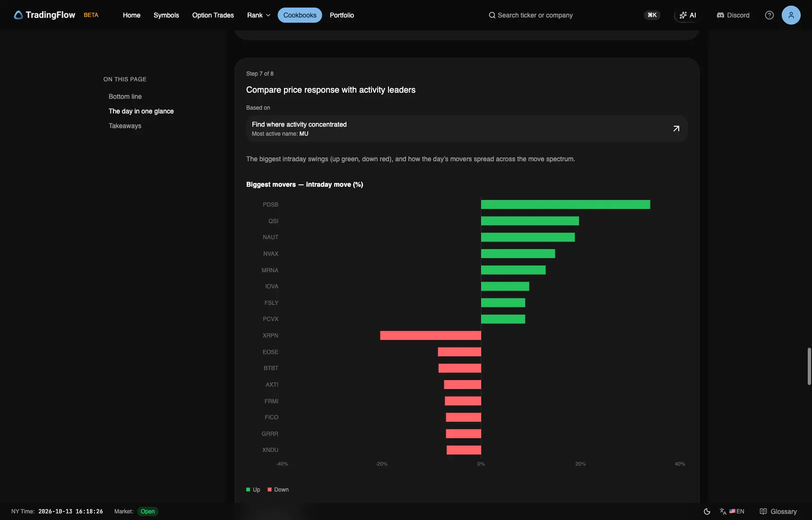Click the XNDU ticker label
Screen dimensions: 812x520
pyautogui.click(x=270, y=450)
